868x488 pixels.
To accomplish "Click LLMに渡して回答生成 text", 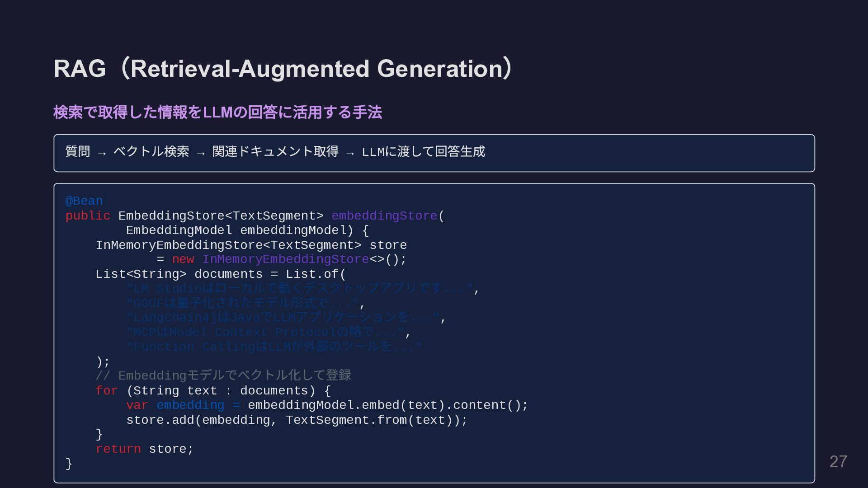I will click(x=423, y=152).
